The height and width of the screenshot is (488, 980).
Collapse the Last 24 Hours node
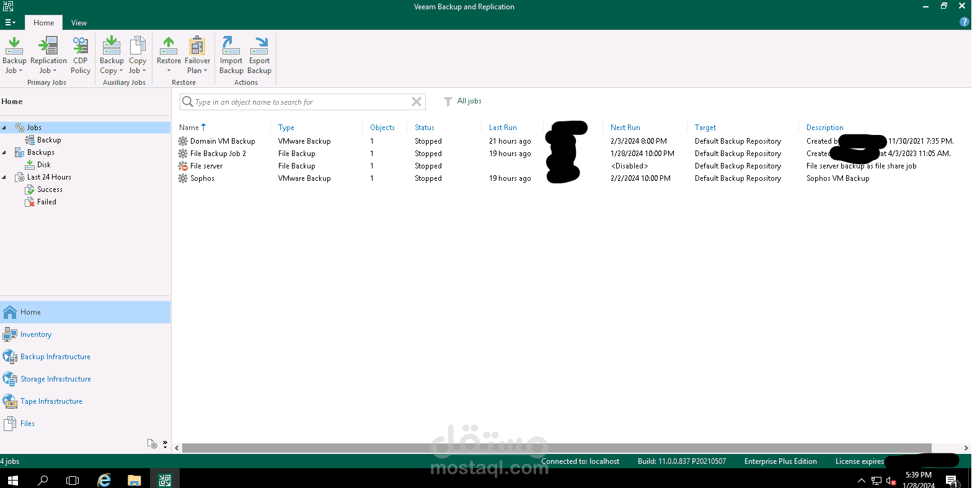point(4,177)
